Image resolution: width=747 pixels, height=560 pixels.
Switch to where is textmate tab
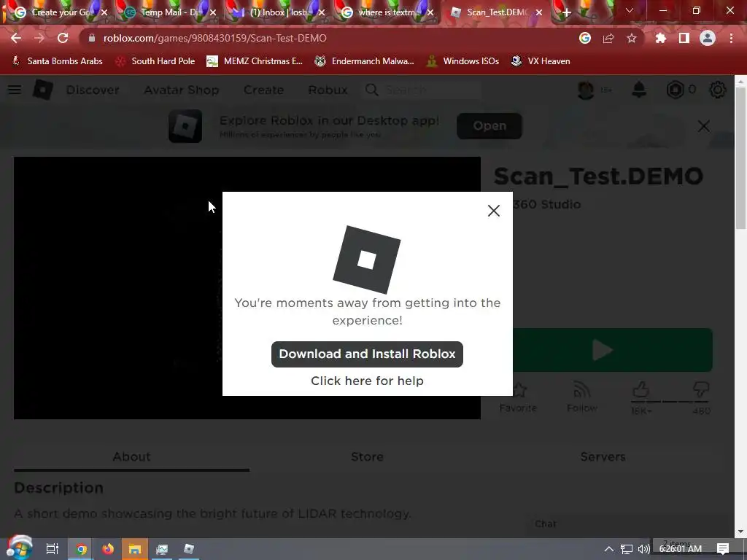385,12
